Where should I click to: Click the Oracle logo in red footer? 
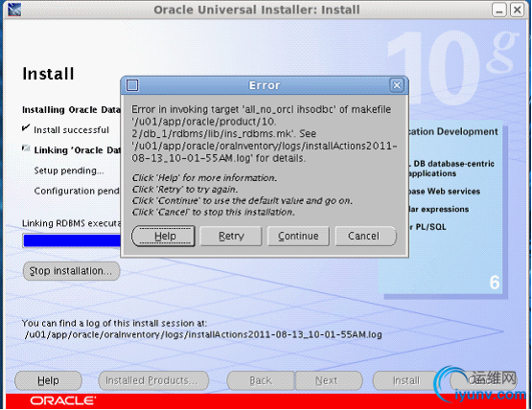[x=62, y=400]
